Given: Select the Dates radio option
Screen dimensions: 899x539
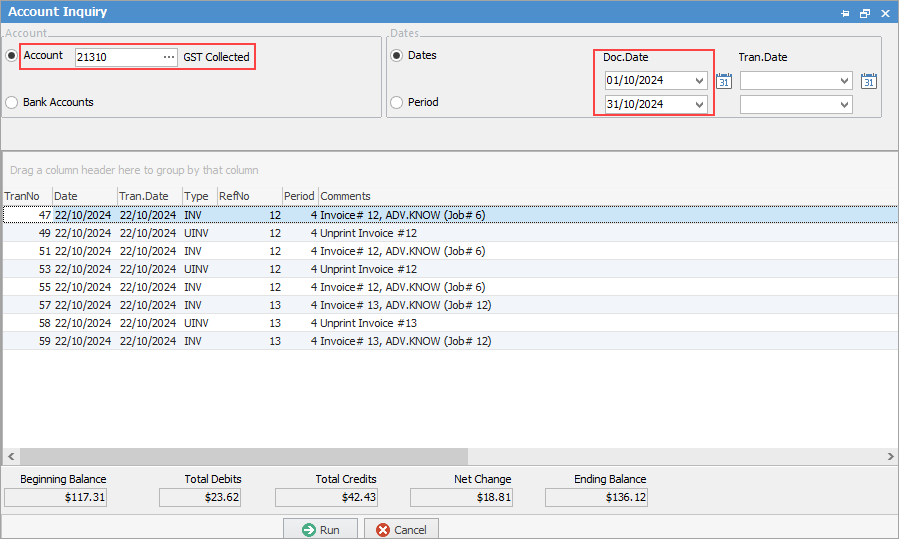Looking at the screenshot, I should pos(397,56).
